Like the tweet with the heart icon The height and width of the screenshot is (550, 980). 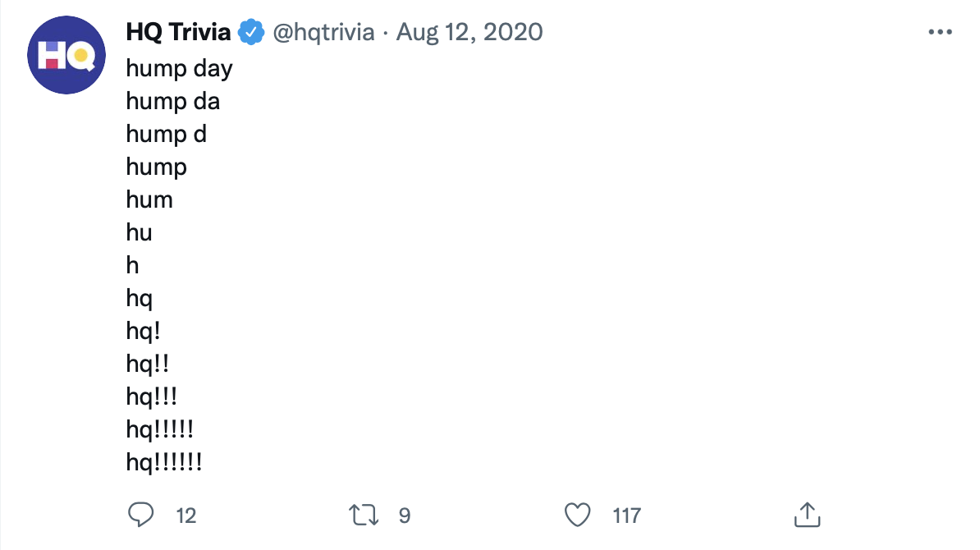point(579,515)
